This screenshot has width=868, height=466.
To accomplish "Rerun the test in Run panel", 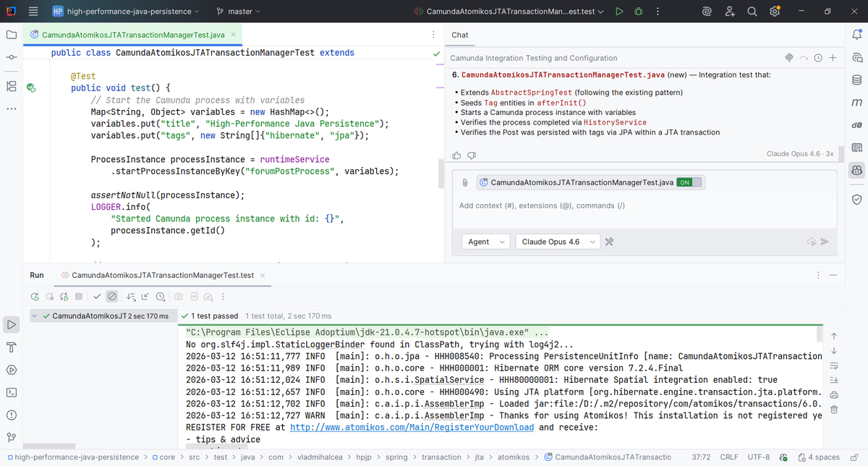I will (x=35, y=297).
